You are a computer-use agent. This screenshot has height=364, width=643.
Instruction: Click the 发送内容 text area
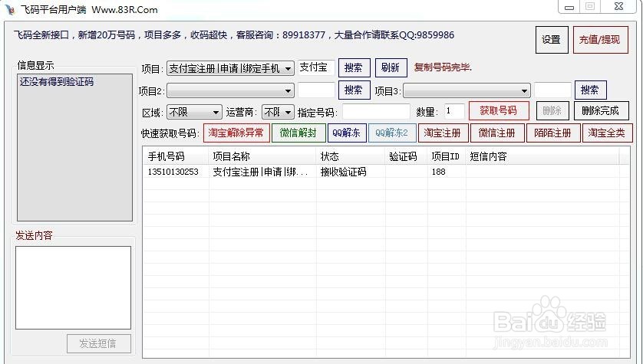(74, 287)
